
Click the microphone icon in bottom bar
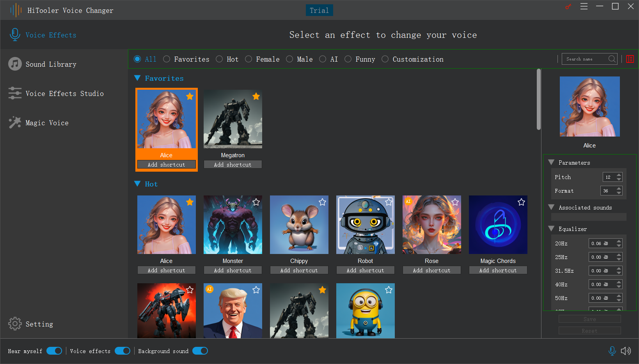(x=612, y=351)
